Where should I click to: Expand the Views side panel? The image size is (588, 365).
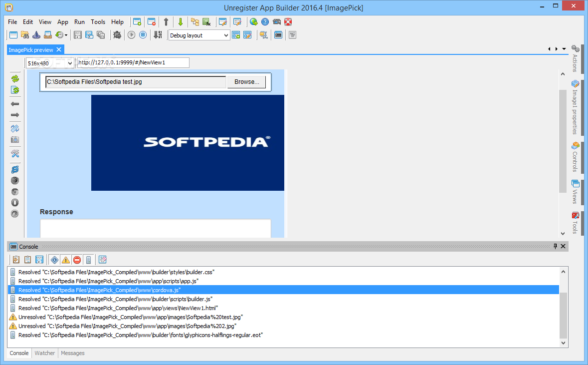[x=575, y=192]
